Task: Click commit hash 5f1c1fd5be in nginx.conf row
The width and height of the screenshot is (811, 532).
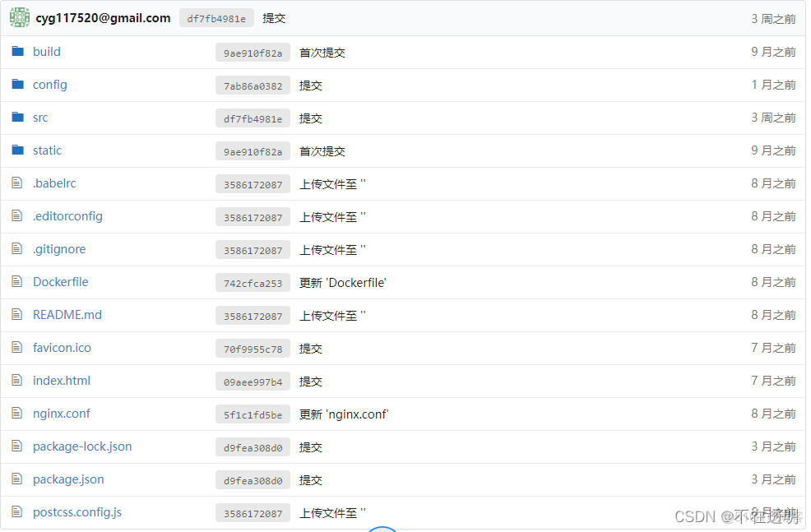Action: pos(253,414)
